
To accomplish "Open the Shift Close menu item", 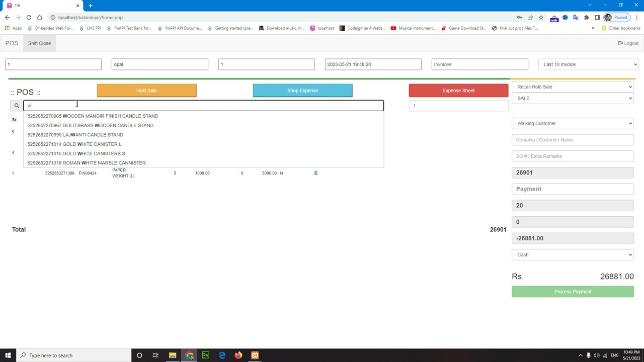I will pyautogui.click(x=39, y=43).
